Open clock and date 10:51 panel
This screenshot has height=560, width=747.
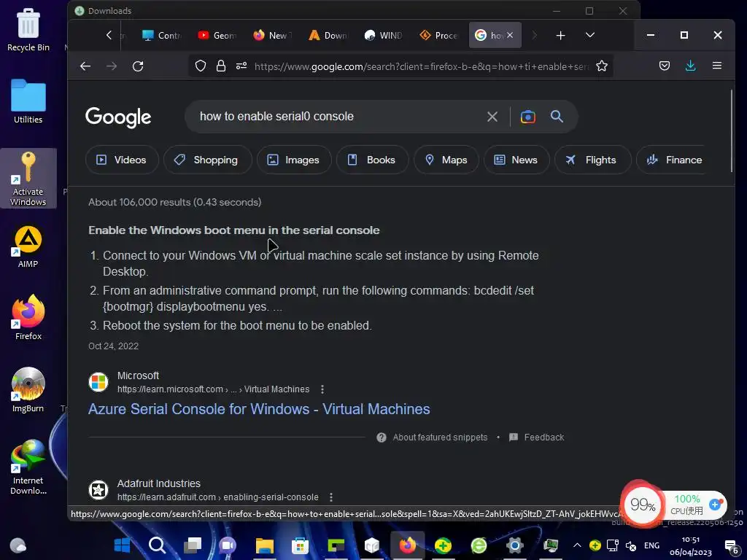tap(690, 545)
